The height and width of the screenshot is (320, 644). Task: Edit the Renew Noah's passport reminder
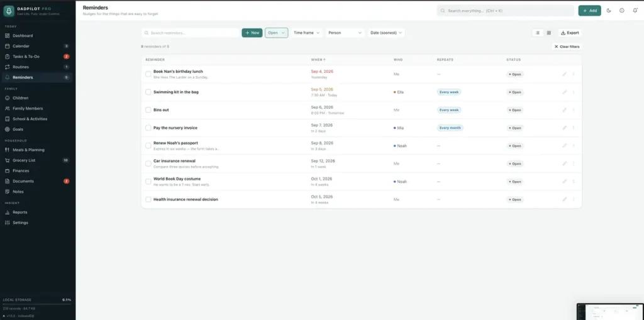[x=564, y=146]
